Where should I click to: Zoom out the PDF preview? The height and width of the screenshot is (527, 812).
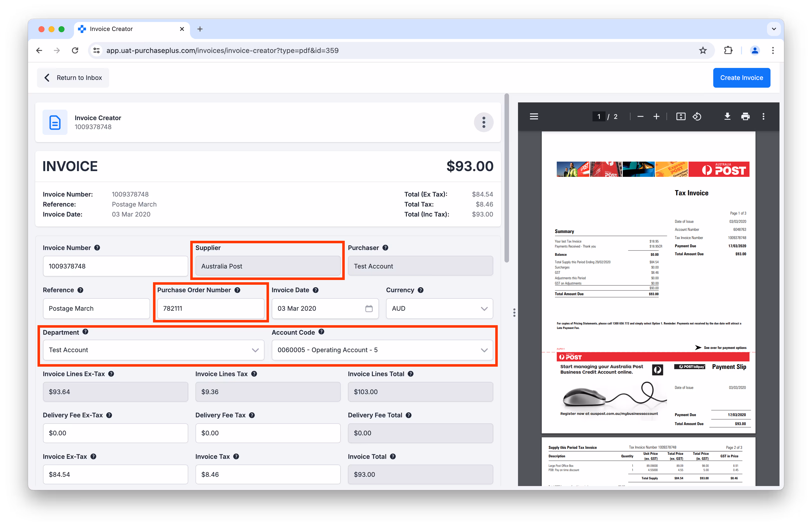[x=640, y=117]
